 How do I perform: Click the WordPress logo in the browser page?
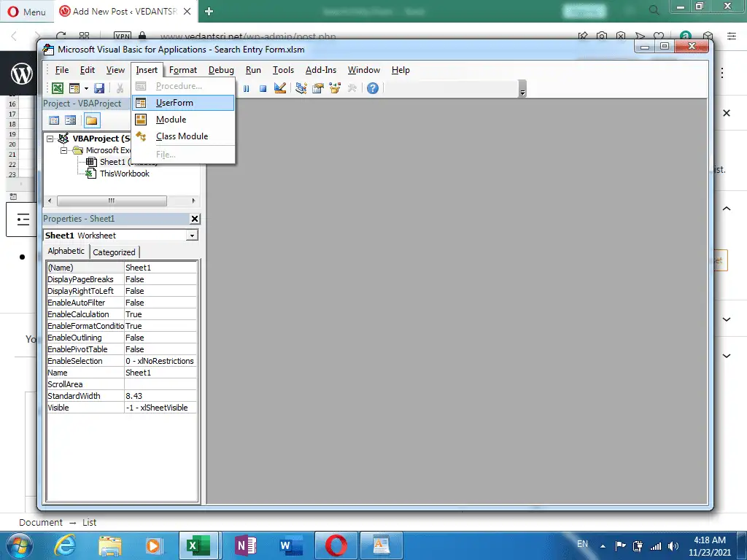(x=21, y=74)
